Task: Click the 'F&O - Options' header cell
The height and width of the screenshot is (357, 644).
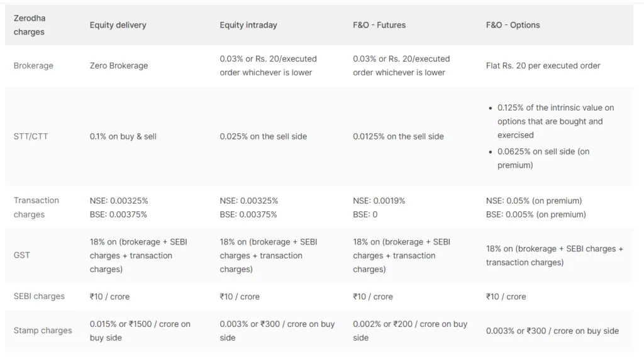Action: 513,25
